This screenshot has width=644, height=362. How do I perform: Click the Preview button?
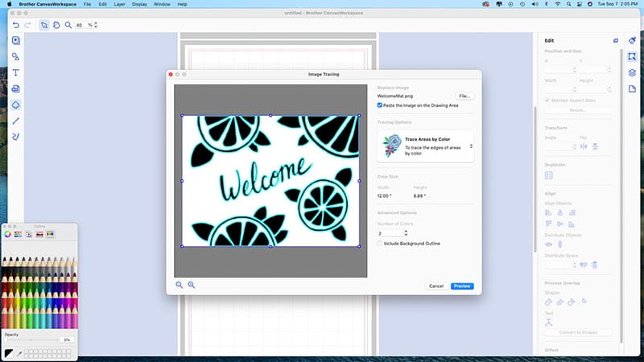click(x=462, y=286)
